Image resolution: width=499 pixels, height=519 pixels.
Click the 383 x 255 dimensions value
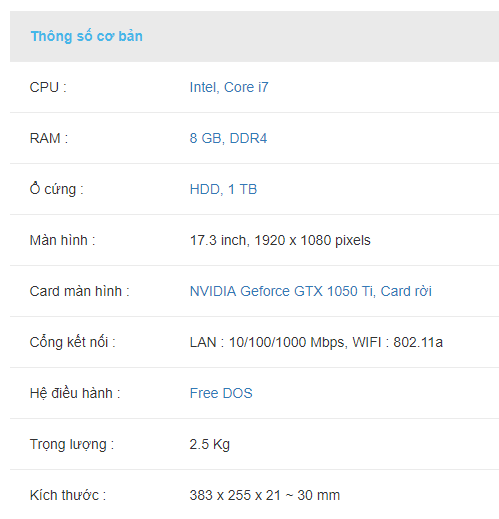pos(265,495)
